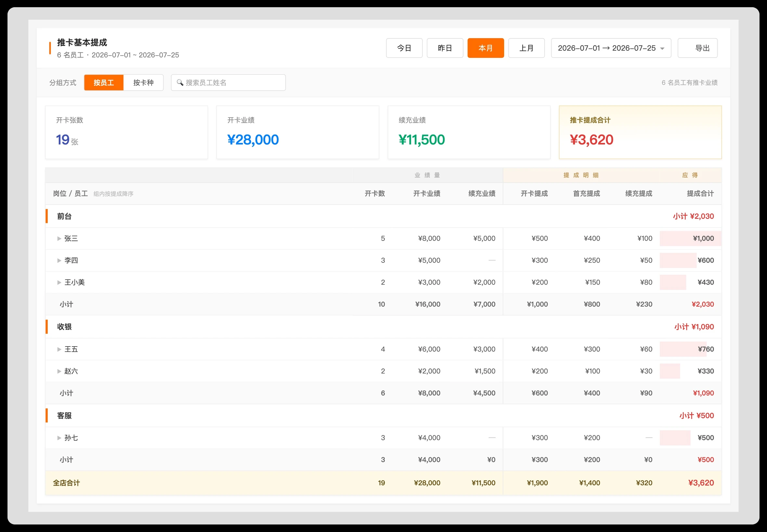Click the search magnifier icon
767x532 pixels.
click(180, 82)
